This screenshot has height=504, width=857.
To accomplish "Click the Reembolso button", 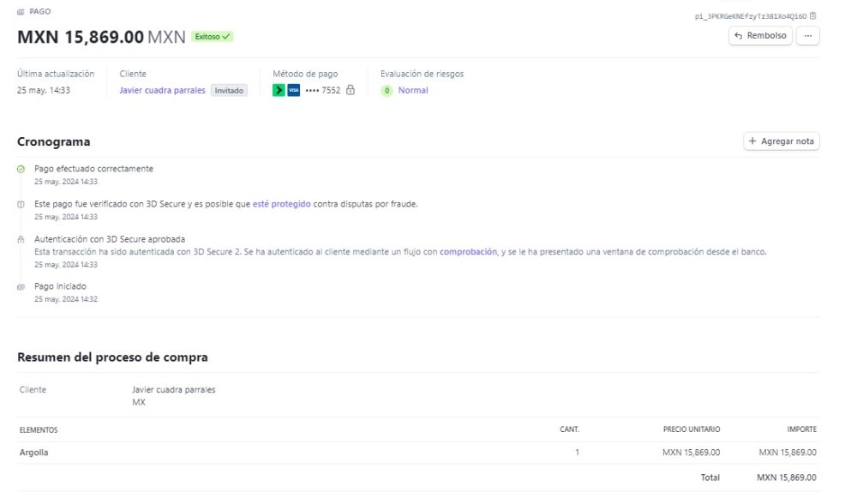I will tap(760, 36).
